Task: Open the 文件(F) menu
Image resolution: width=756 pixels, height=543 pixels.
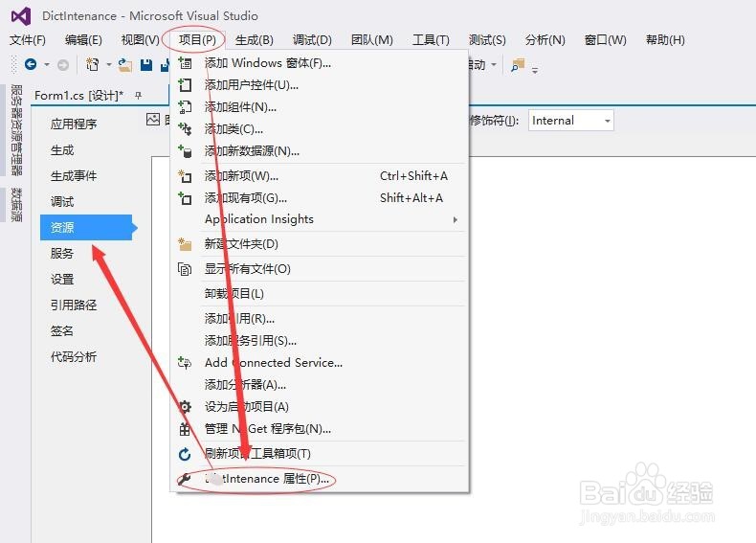Action: point(28,40)
